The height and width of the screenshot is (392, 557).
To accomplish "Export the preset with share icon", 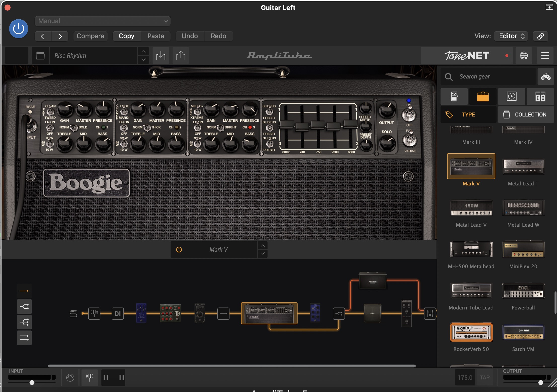I will 181,56.
